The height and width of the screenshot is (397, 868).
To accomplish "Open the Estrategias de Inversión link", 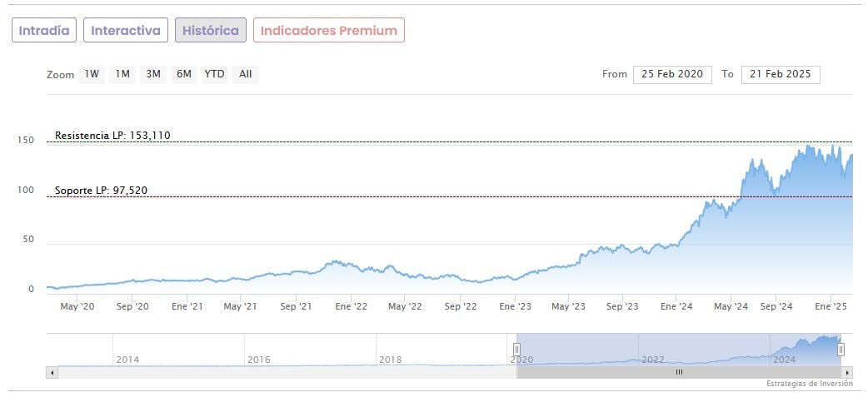I will click(809, 385).
